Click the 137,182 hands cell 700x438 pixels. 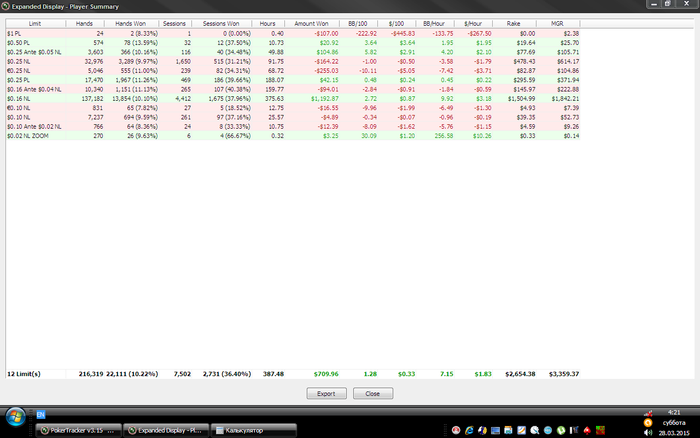point(92,99)
